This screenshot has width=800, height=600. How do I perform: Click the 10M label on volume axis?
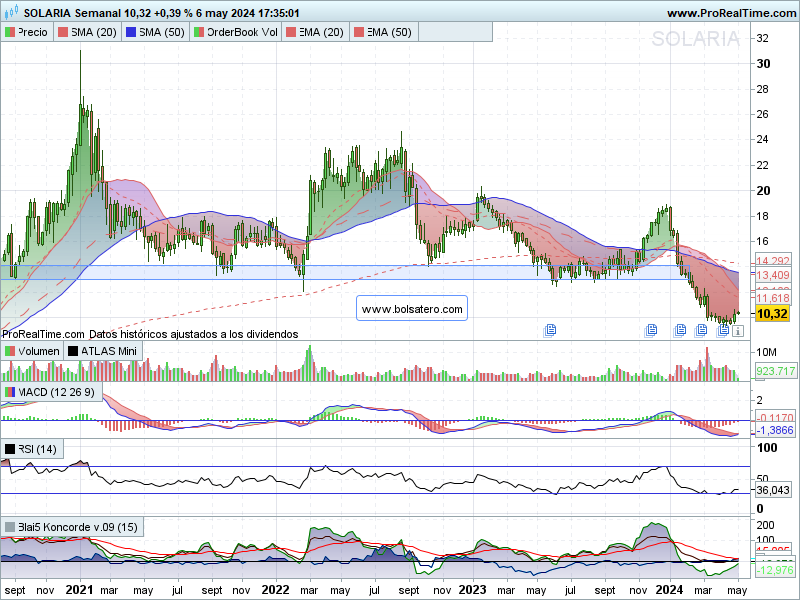(766, 352)
